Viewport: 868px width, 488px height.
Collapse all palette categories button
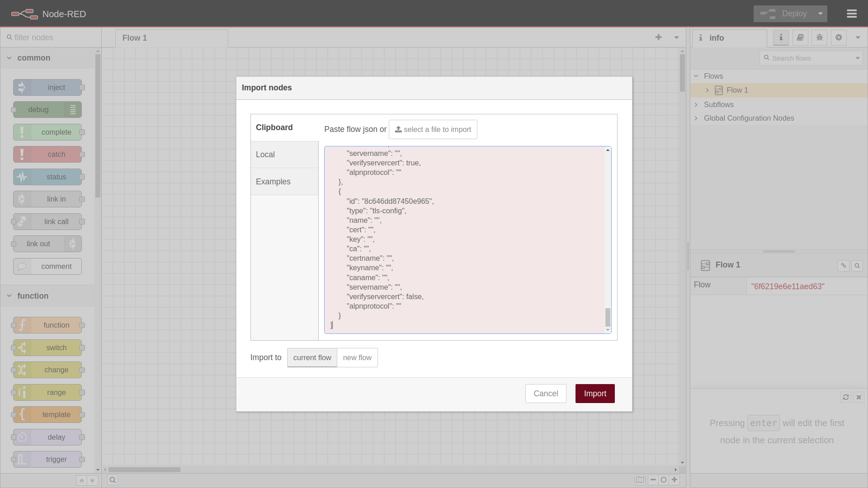(x=82, y=480)
